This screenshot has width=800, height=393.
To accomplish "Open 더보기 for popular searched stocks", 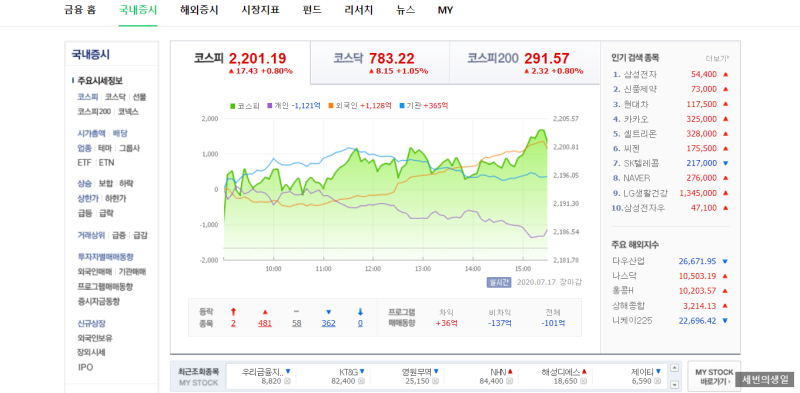I will (x=717, y=58).
